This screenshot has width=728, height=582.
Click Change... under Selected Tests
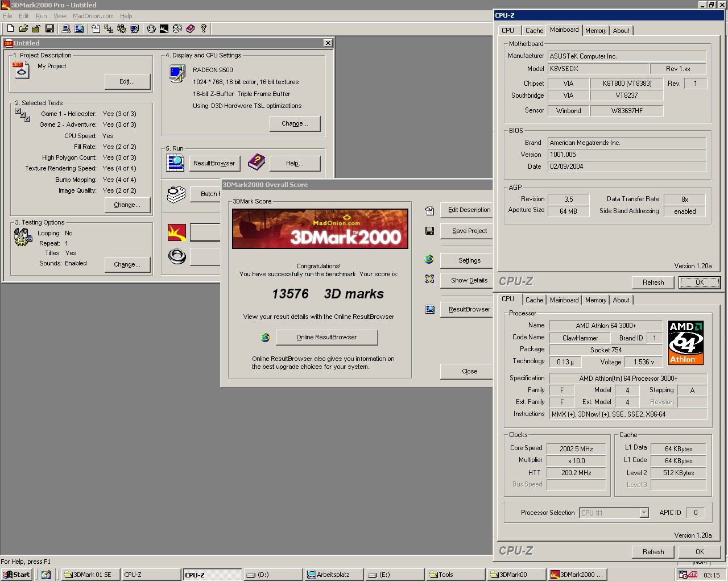[127, 205]
